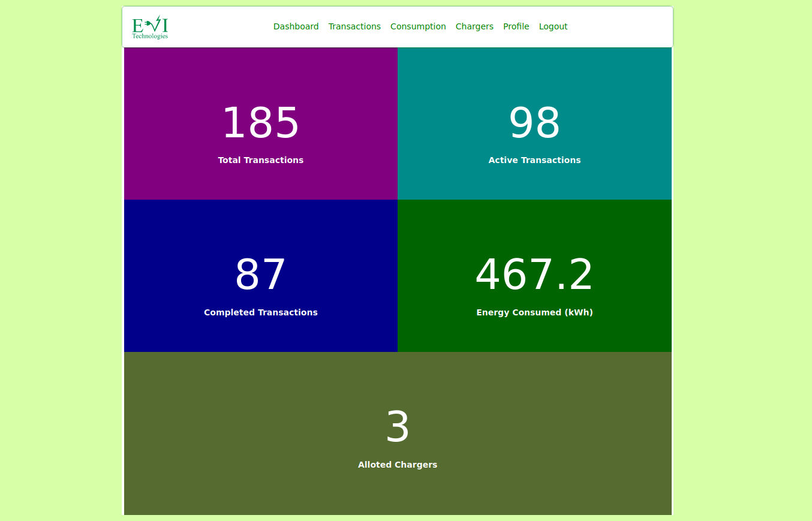Select the "Completed Transactions" label
This screenshot has height=521, width=812.
260,312
